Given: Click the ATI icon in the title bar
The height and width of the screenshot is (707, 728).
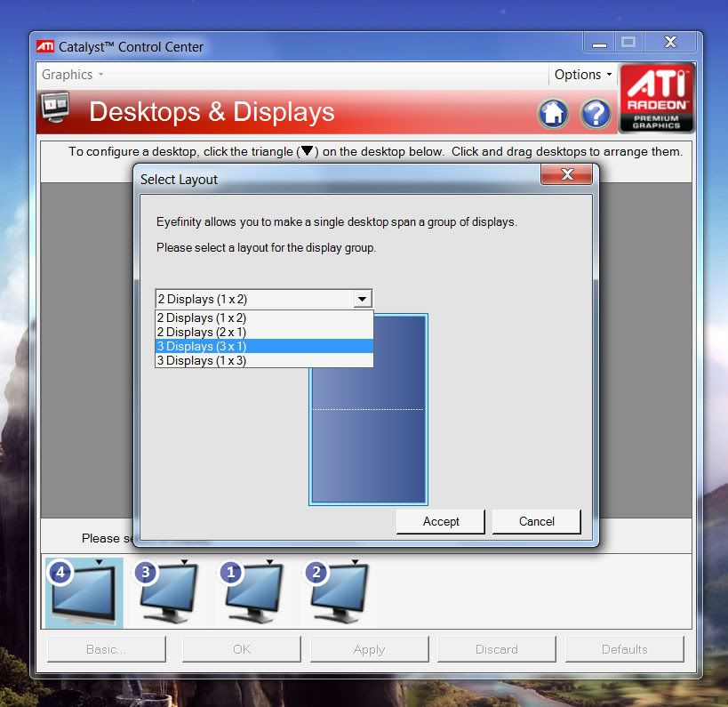Looking at the screenshot, I should 45,46.
